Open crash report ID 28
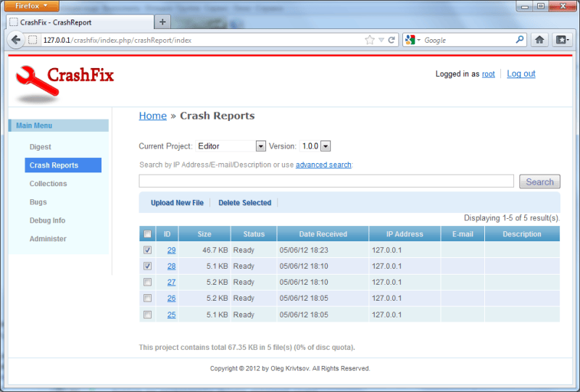This screenshot has height=392, width=580. coord(171,266)
